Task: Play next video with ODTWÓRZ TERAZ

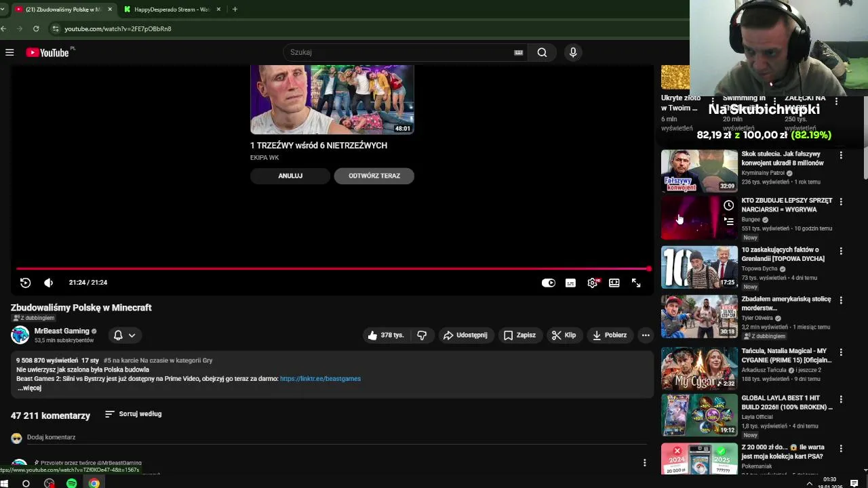Action: (374, 176)
